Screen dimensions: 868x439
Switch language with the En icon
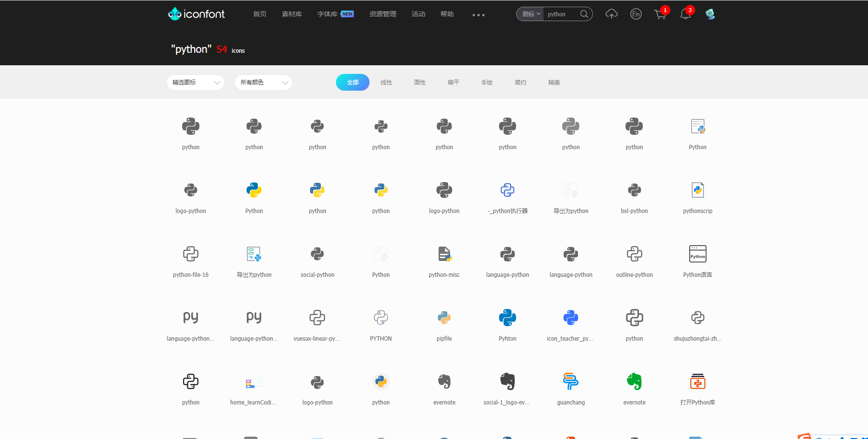[636, 14]
